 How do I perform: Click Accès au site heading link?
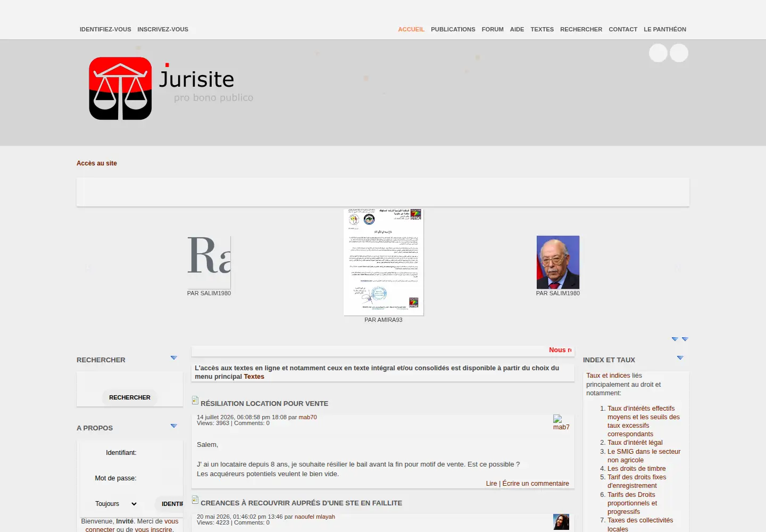(97, 163)
